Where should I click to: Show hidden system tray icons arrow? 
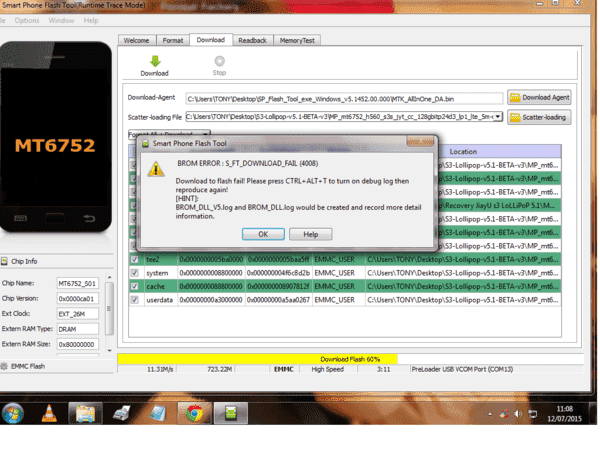tap(490, 414)
